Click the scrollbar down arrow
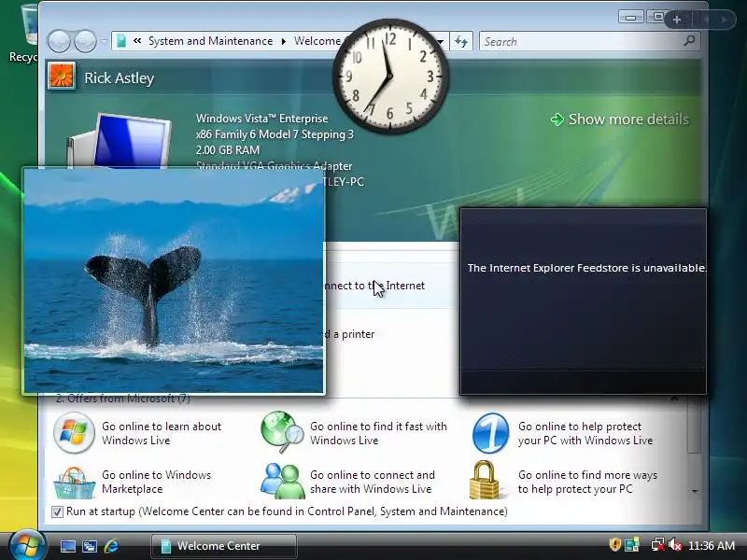The image size is (747, 560). 695,491
